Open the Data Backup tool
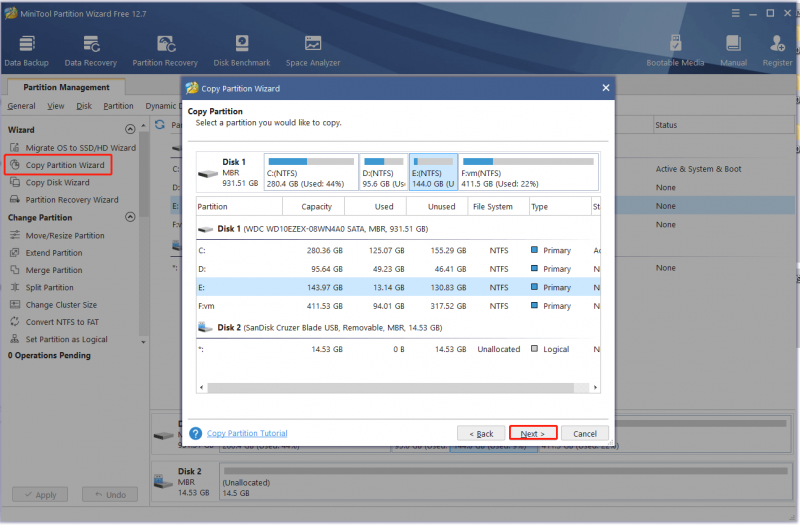 pos(27,51)
